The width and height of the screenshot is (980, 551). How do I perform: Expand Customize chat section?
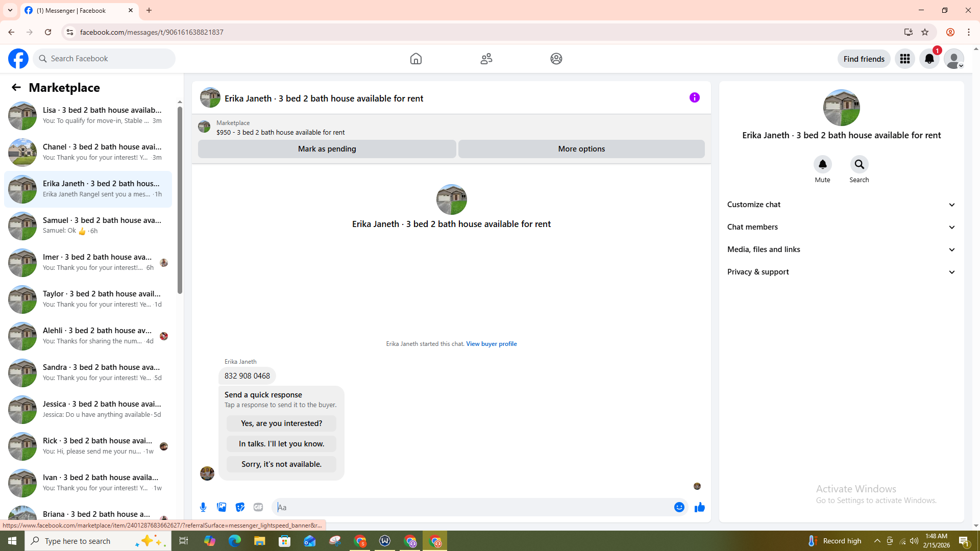[842, 205]
